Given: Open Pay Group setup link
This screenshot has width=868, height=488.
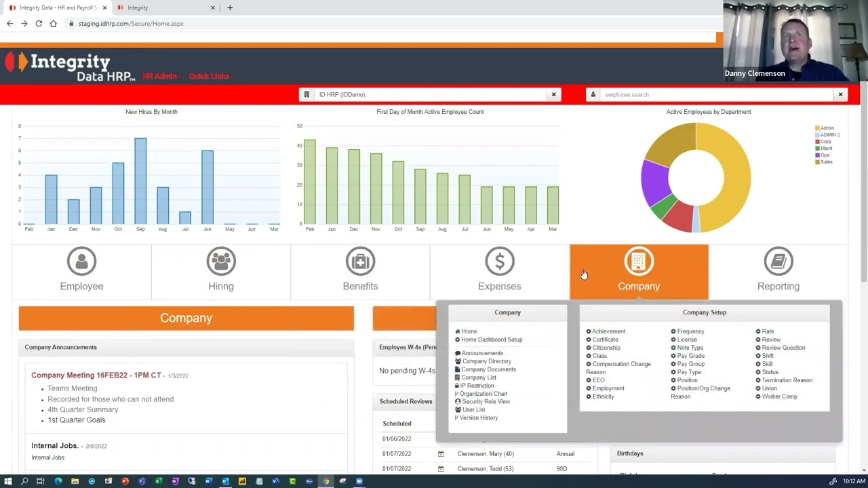Looking at the screenshot, I should (x=688, y=364).
